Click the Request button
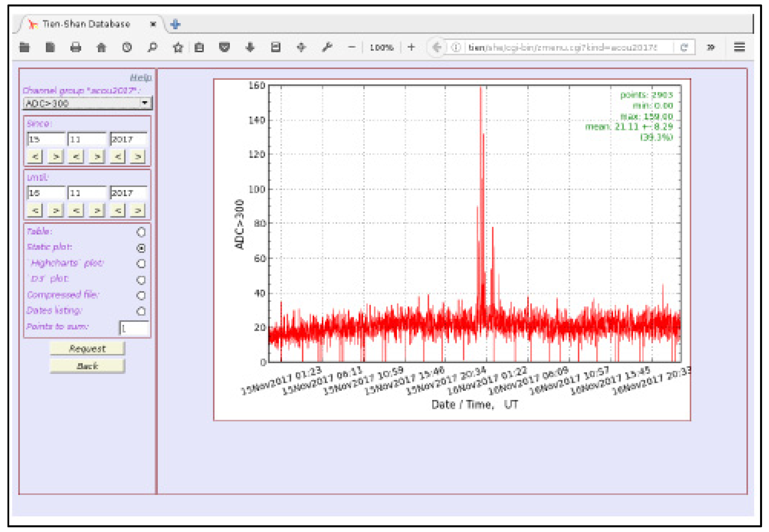 click(87, 349)
